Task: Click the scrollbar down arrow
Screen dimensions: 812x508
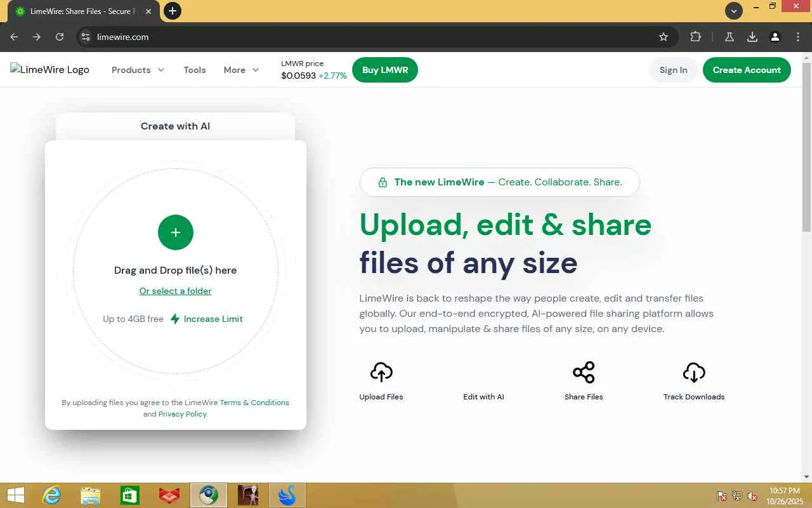Action: coord(807,477)
